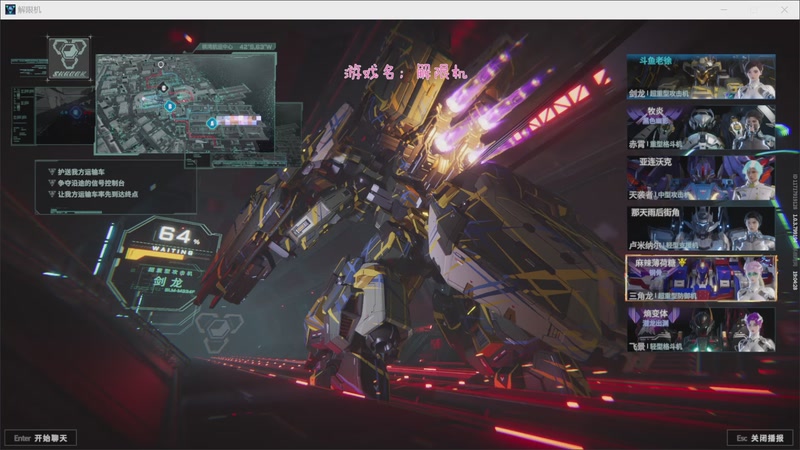Screen dimensions: 800x450
Task: Select the 那天雨后街角 player card
Action: pyautogui.click(x=701, y=228)
